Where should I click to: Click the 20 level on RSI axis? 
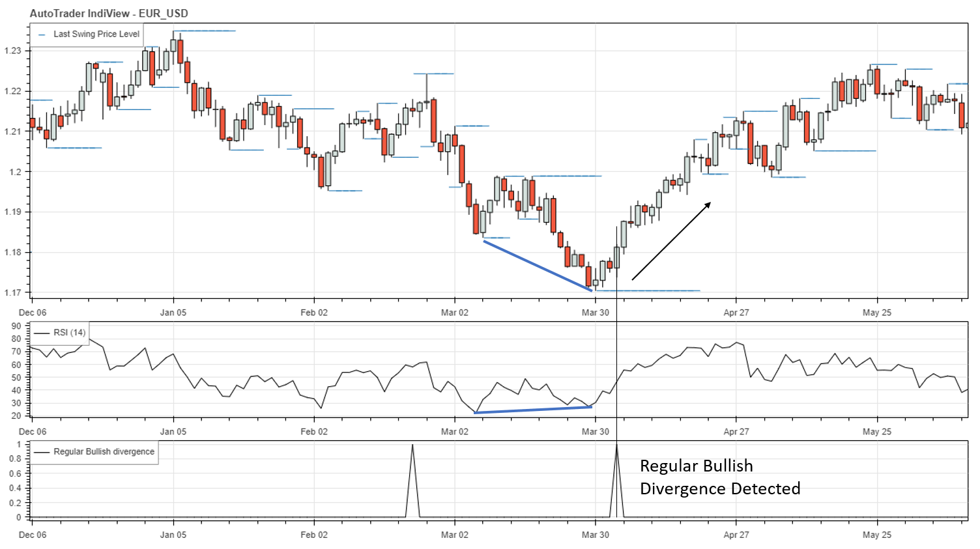(16, 415)
